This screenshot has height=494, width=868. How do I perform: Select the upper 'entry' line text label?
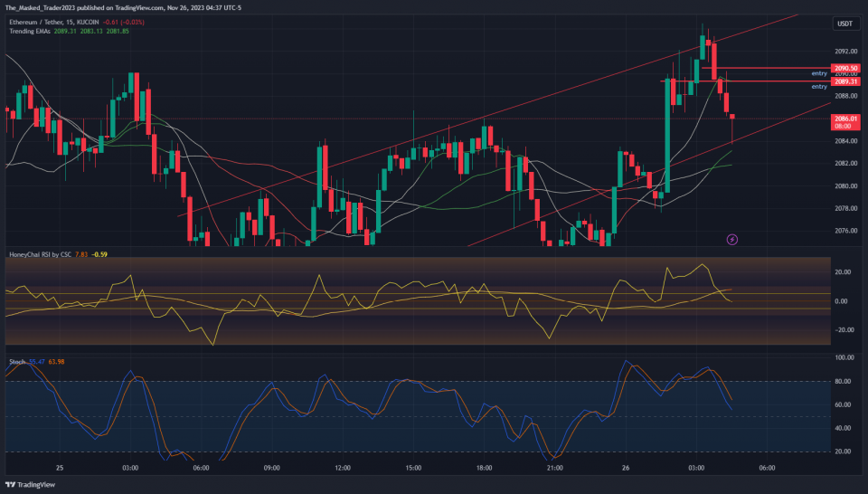pyautogui.click(x=819, y=72)
